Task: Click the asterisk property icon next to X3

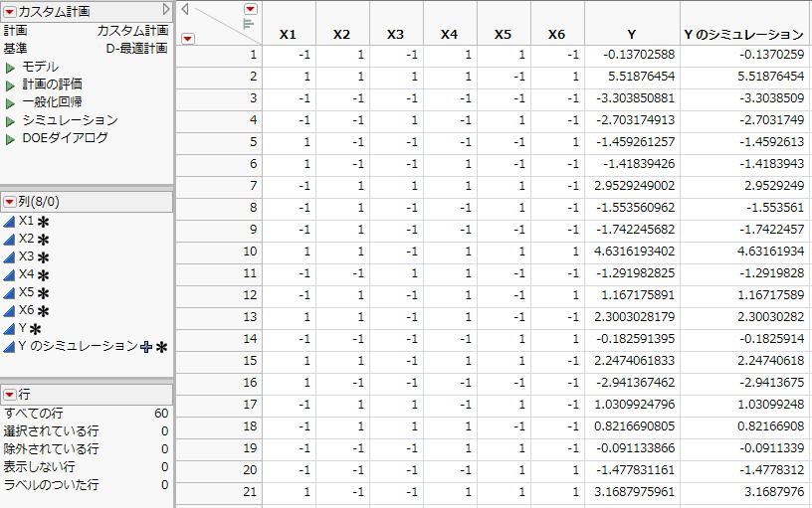Action: pyautogui.click(x=44, y=258)
